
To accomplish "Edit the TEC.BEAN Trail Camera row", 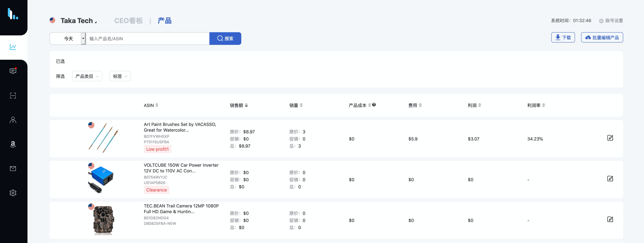I will pyautogui.click(x=610, y=219).
